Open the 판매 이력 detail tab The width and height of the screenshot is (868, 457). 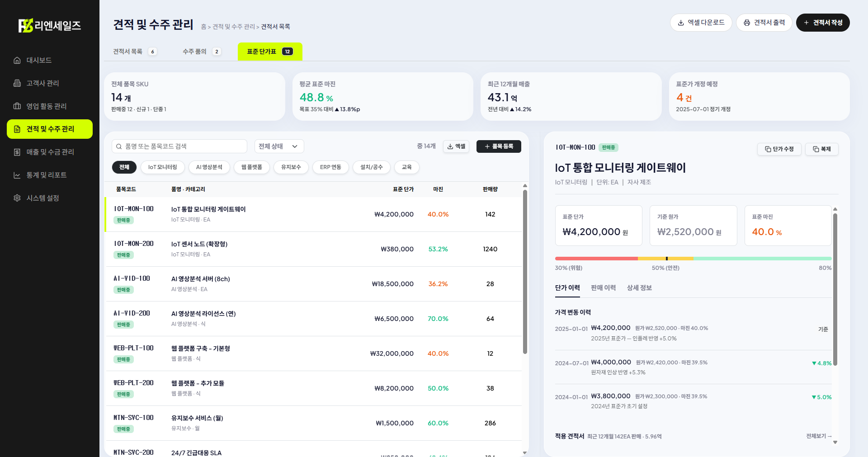tap(604, 288)
